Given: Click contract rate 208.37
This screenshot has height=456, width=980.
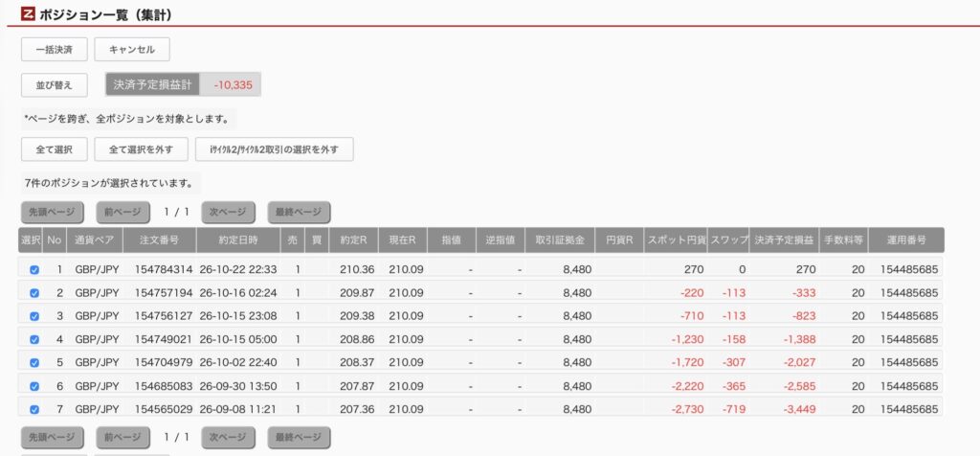Looking at the screenshot, I should point(357,363).
